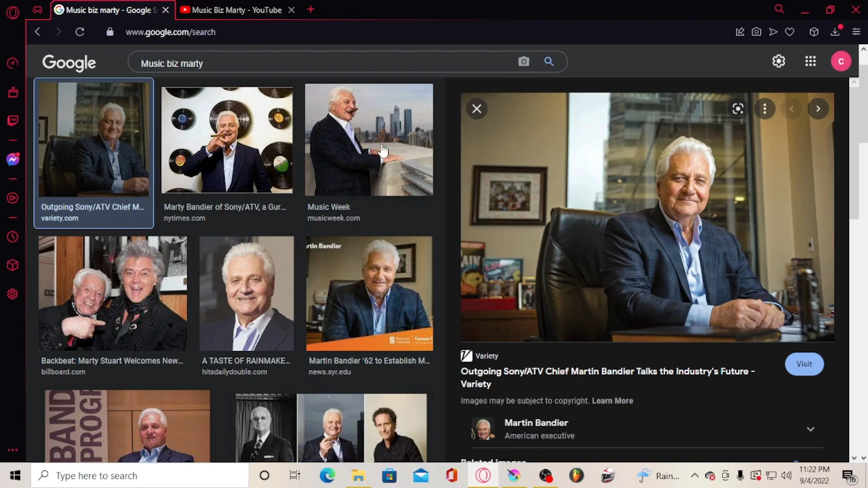Show hidden system tray icons

(x=694, y=476)
